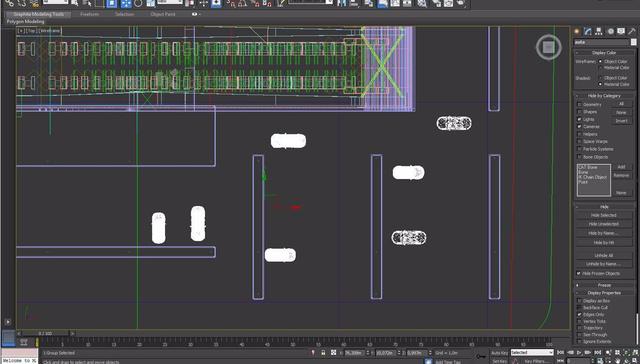Open the viewport [+] Top Wireframe label menu

coord(39,31)
